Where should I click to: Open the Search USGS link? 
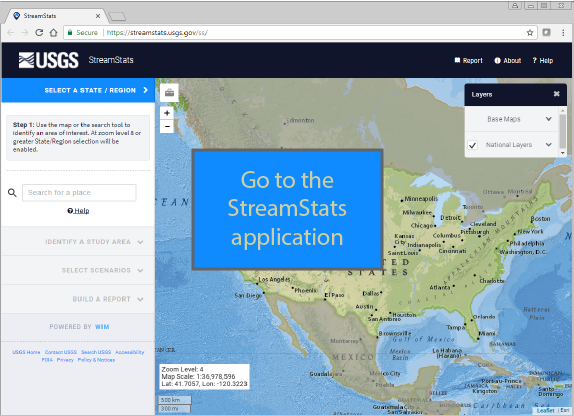[x=96, y=352]
